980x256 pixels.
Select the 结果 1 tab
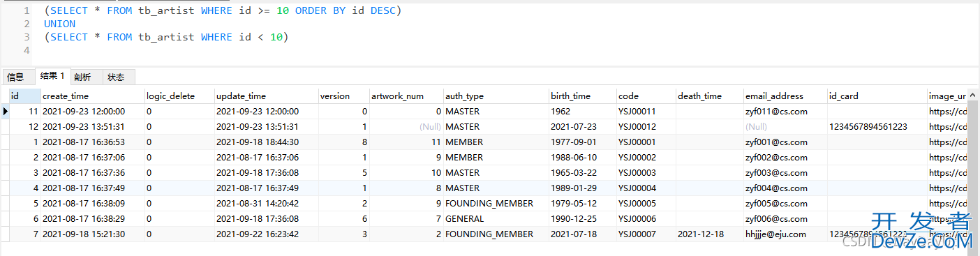(x=52, y=76)
